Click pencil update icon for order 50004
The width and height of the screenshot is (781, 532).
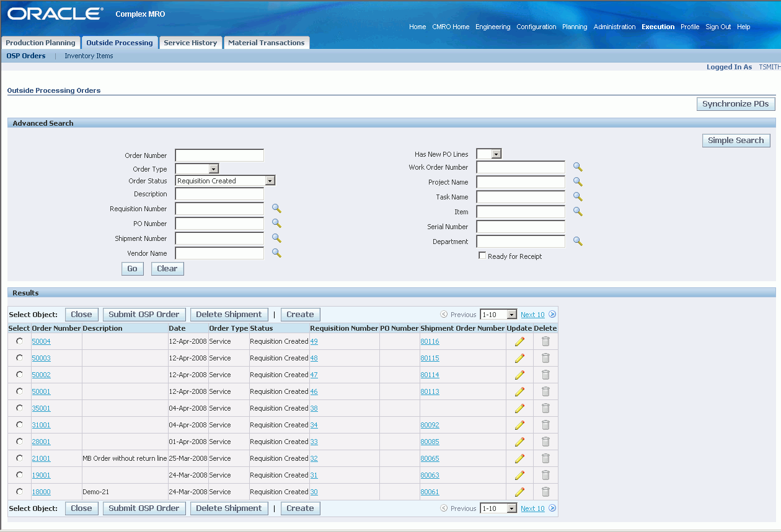[519, 341]
